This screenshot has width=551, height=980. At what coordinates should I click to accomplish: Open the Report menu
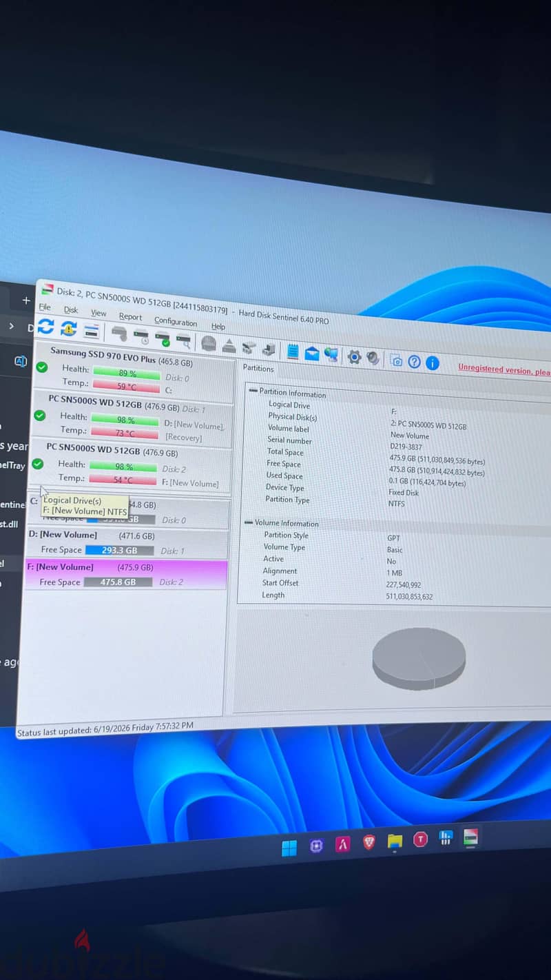click(x=130, y=316)
